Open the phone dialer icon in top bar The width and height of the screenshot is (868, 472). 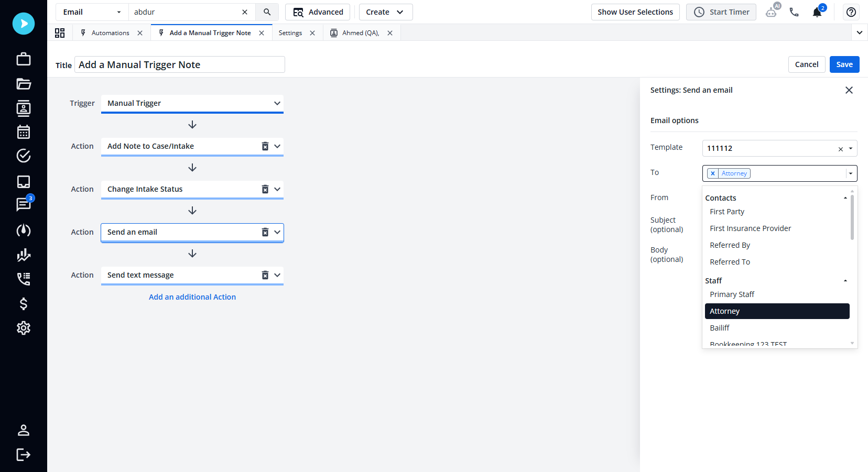794,12
